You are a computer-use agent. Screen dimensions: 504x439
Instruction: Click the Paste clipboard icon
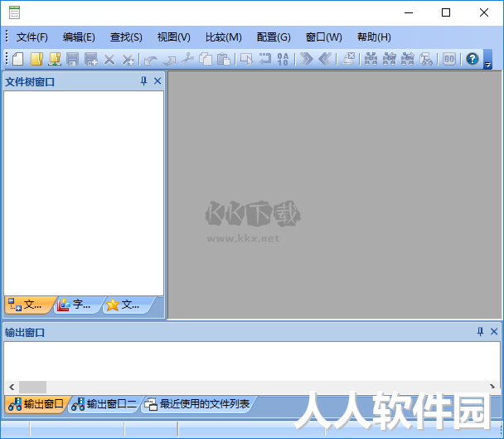(x=224, y=59)
